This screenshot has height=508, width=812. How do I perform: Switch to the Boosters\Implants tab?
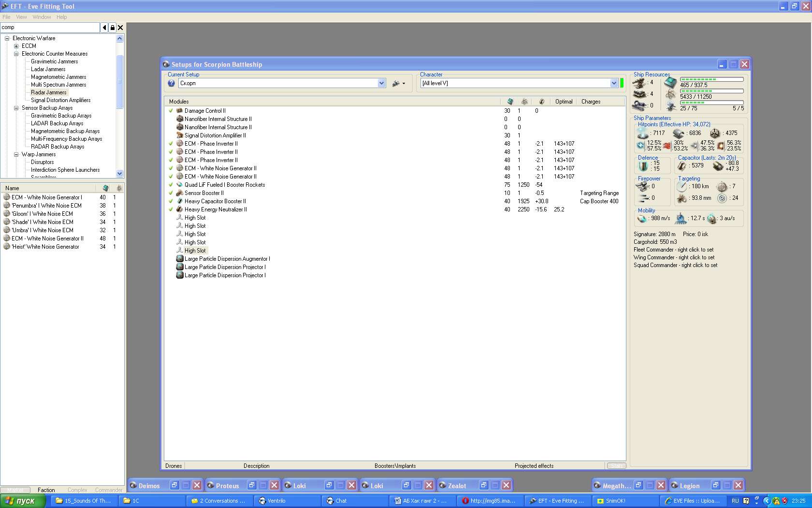pos(395,466)
